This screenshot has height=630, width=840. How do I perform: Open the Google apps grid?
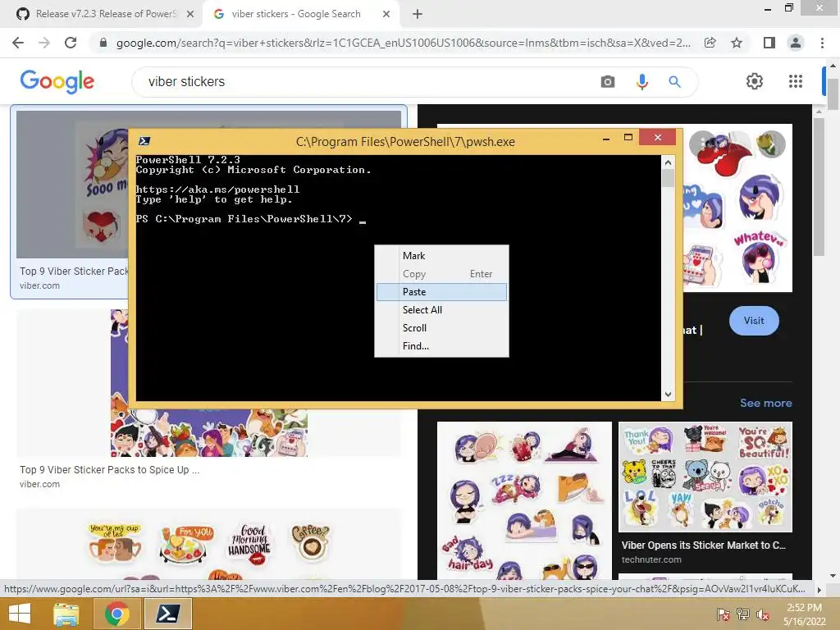click(796, 81)
